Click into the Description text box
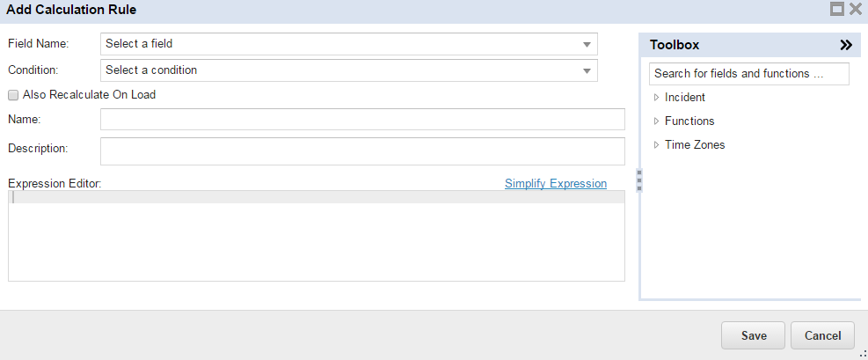The height and width of the screenshot is (360, 868). pyautogui.click(x=362, y=151)
